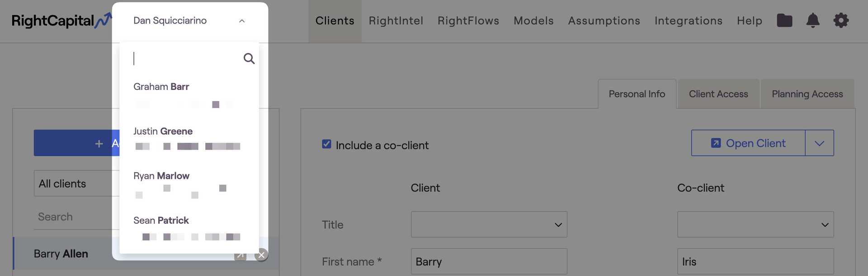Open the settings gear icon
Screen dimensions: 868x276
click(x=841, y=20)
